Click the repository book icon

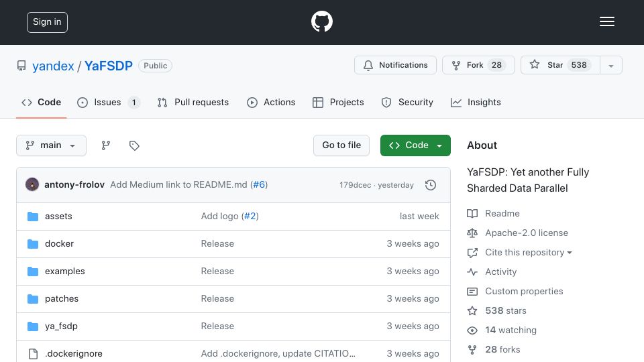click(21, 66)
